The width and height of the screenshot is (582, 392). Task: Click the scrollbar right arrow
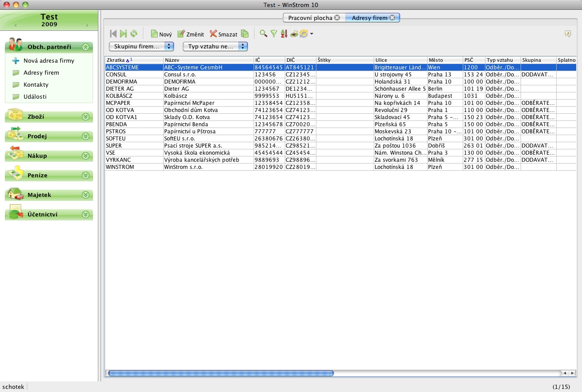(x=572, y=373)
